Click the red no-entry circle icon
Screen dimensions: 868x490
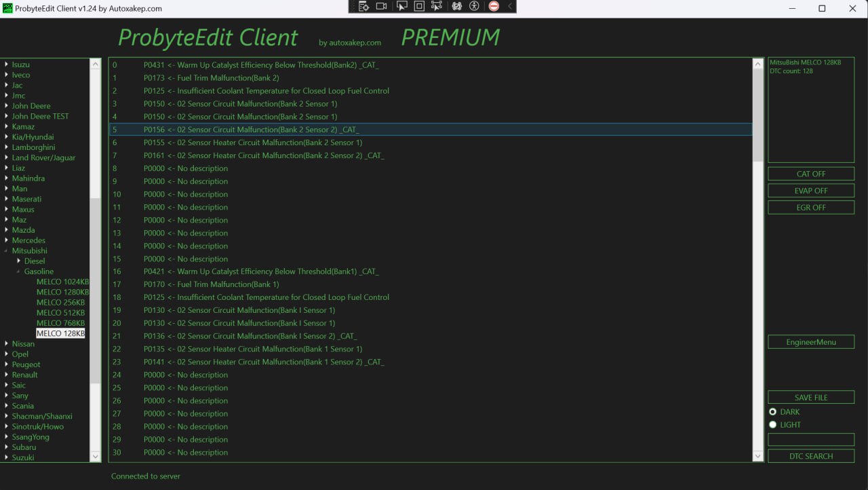tap(494, 6)
